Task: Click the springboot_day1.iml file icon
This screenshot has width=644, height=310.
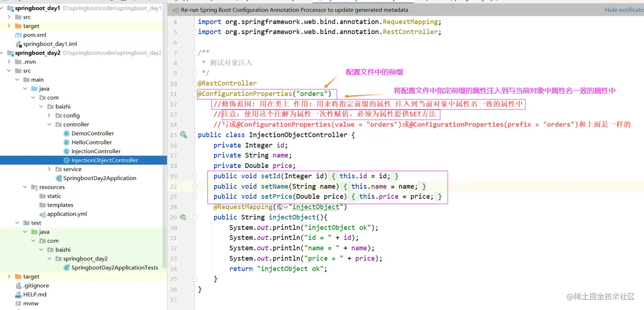Action: click(18, 44)
